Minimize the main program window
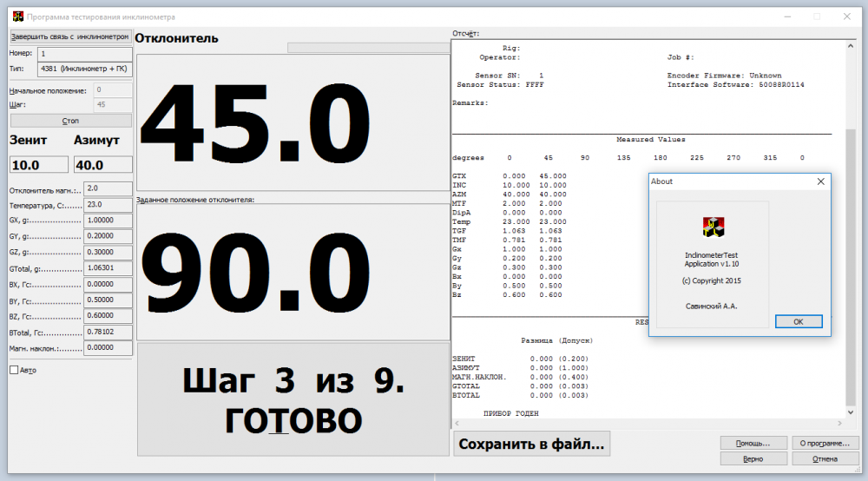The height and width of the screenshot is (481, 868). point(788,16)
